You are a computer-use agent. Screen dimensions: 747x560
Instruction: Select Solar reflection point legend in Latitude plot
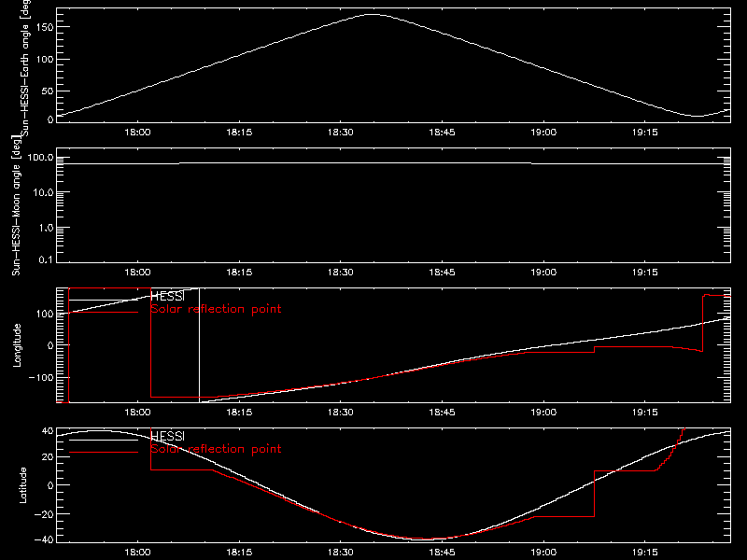point(216,449)
